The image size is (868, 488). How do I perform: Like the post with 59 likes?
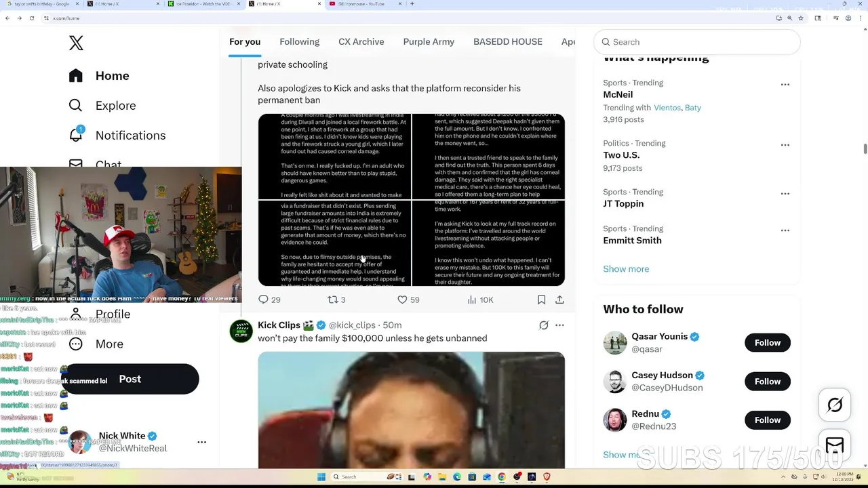coord(408,300)
